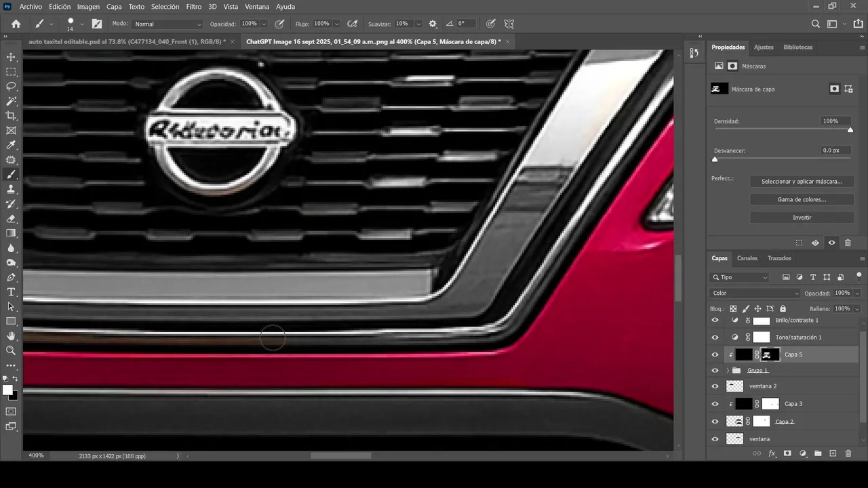Delete the mask in Properties panel

point(848,243)
